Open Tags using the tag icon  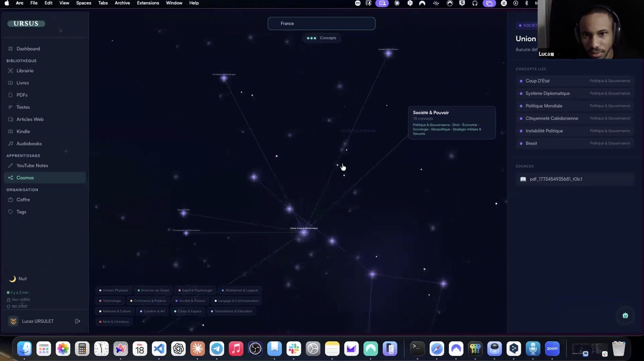10,212
